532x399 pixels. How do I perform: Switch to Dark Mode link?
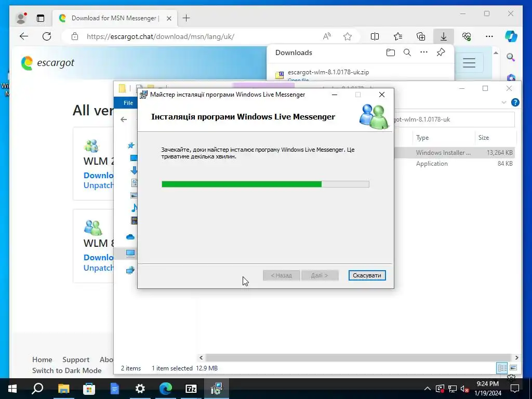[67, 370]
